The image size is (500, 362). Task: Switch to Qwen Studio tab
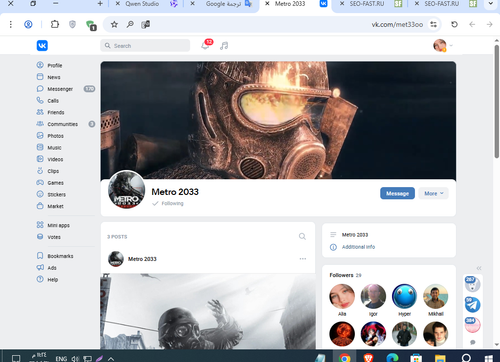pos(142,4)
